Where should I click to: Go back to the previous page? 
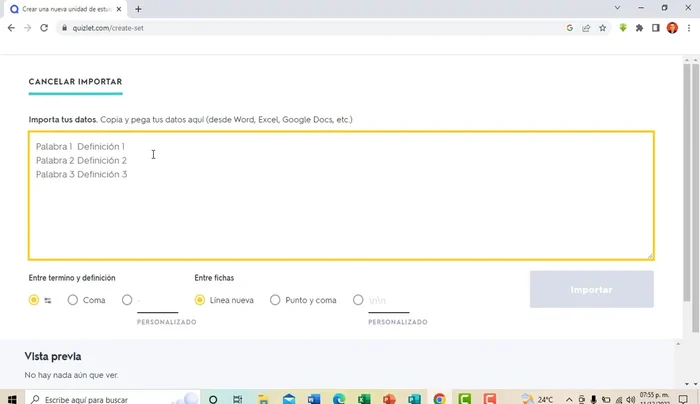(11, 28)
